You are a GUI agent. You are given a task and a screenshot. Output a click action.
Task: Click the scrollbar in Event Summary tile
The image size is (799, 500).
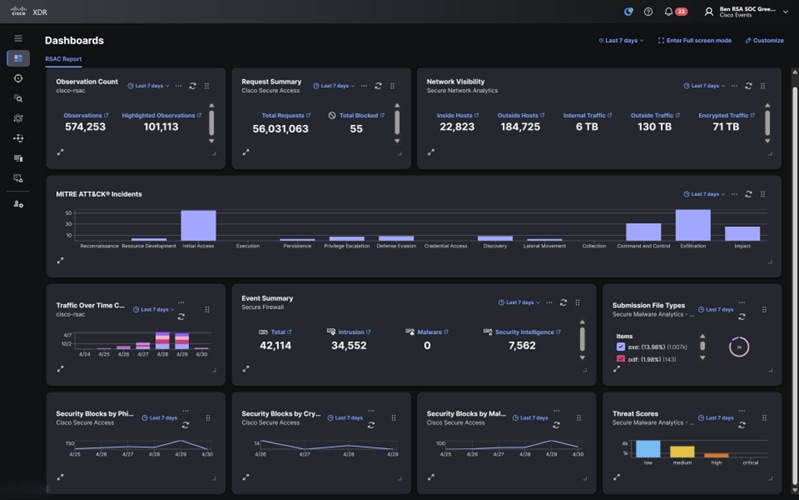(582, 339)
